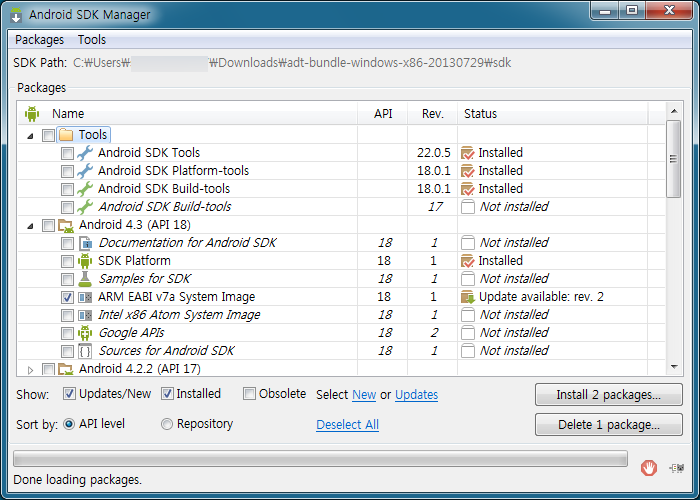Click the Documentation for Android SDK icon
This screenshot has height=500, width=700.
pyautogui.click(x=85, y=243)
